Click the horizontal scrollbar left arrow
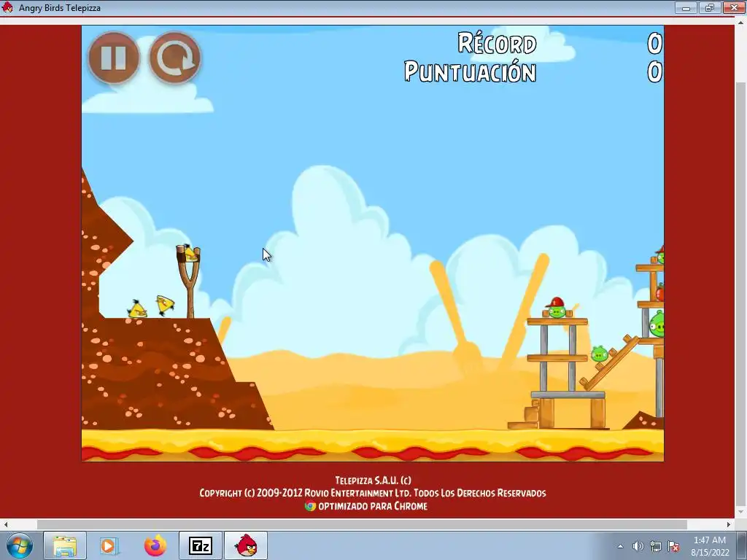 (x=5, y=524)
